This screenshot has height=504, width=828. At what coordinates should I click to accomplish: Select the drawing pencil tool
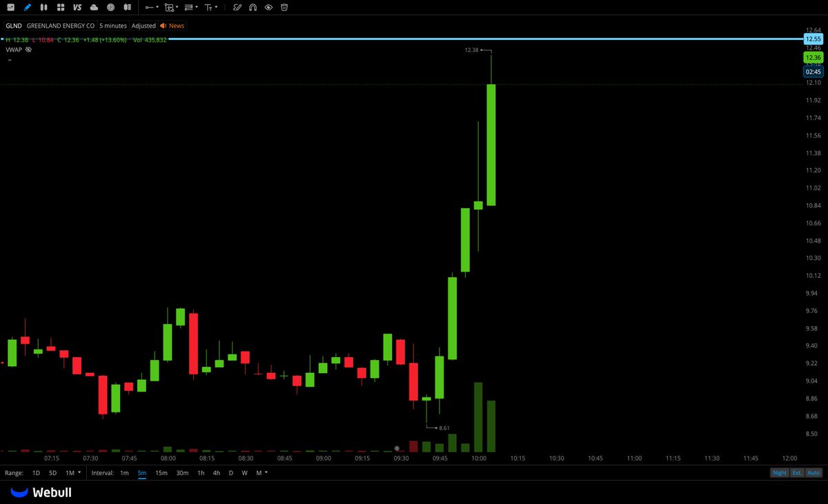click(x=27, y=8)
